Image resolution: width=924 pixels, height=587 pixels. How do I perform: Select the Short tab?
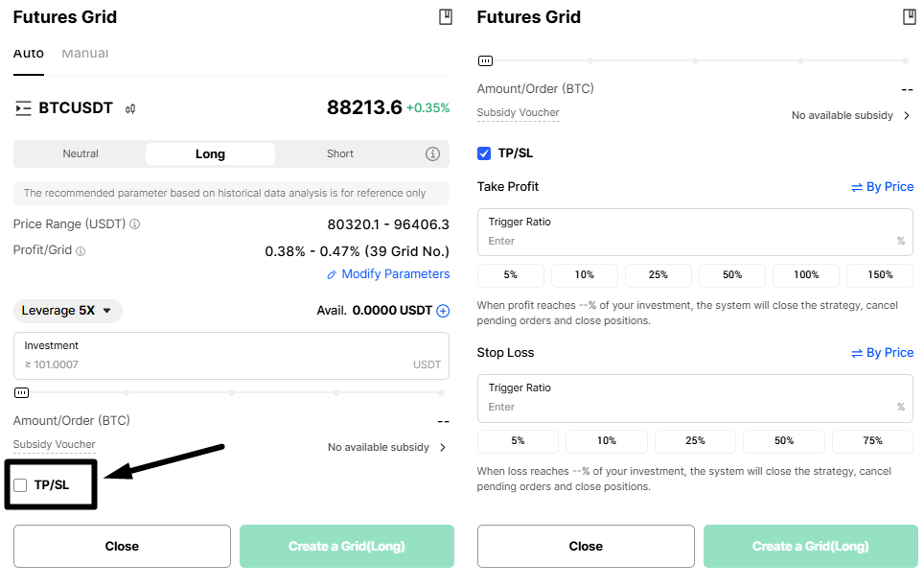coord(339,153)
